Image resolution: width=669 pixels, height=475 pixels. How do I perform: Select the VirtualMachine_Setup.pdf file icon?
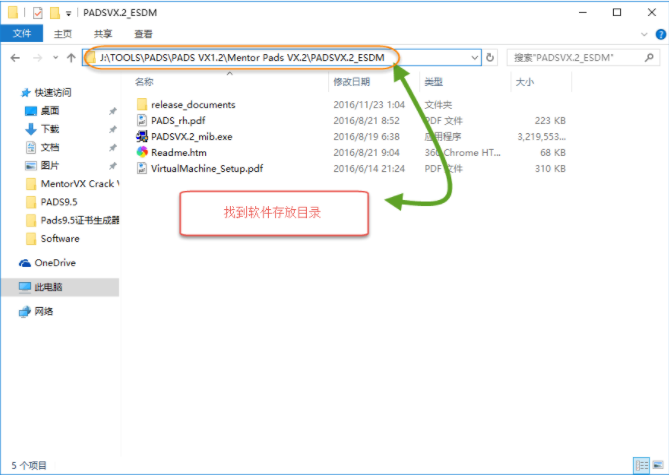[x=142, y=168]
